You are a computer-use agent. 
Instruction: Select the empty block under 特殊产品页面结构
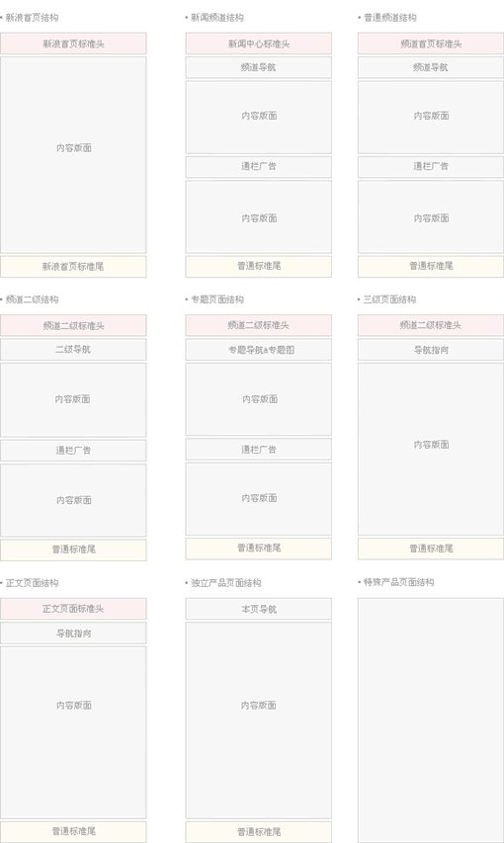[x=431, y=720]
